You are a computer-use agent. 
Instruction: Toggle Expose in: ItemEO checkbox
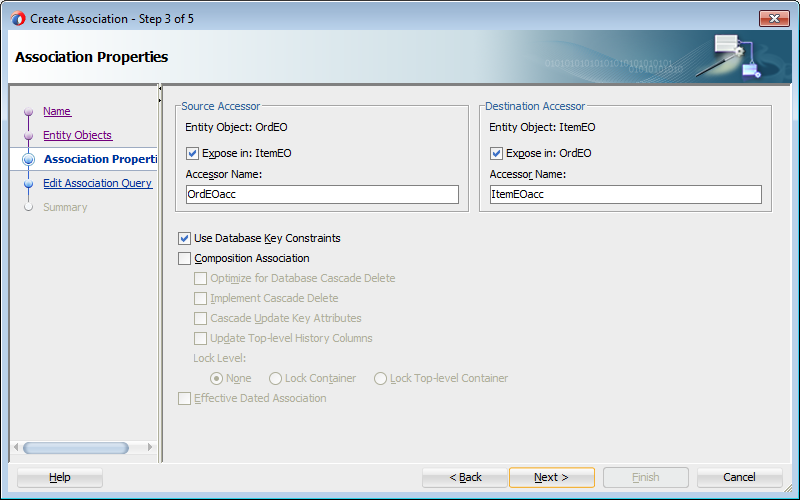point(192,153)
